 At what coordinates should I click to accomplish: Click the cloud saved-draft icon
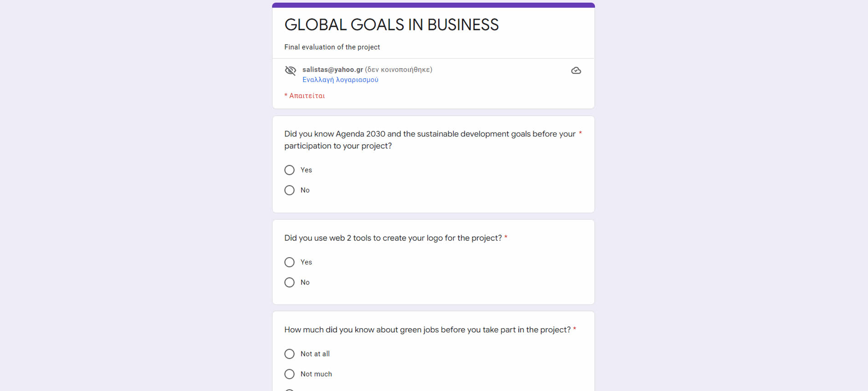click(576, 71)
